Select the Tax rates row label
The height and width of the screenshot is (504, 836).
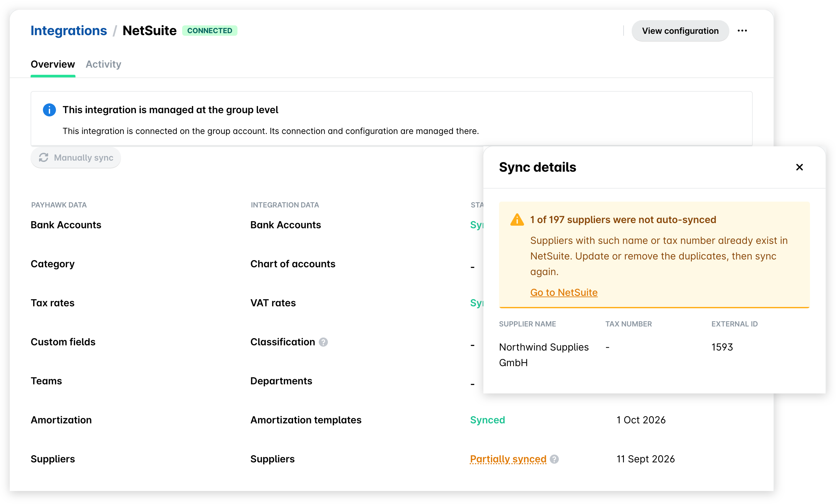(x=53, y=303)
